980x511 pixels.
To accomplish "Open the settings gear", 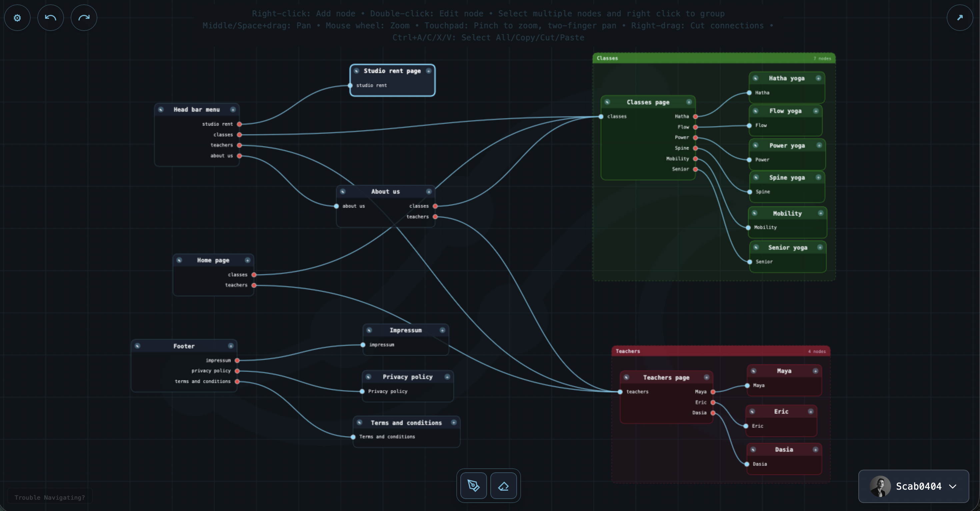I will (17, 18).
